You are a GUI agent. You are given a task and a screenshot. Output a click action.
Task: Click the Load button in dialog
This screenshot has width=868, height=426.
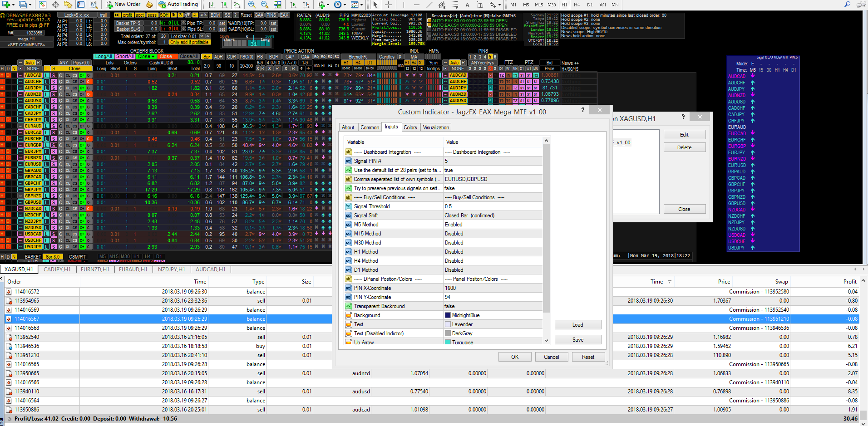point(578,325)
